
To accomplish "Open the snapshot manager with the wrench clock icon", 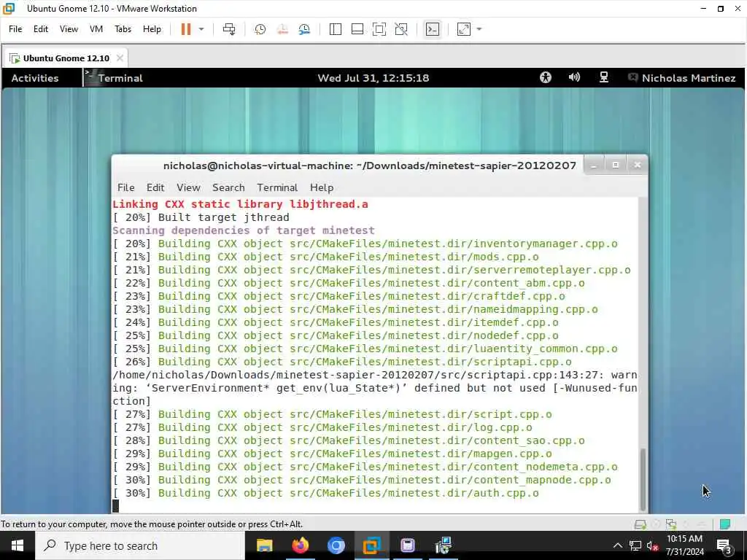I will click(304, 29).
